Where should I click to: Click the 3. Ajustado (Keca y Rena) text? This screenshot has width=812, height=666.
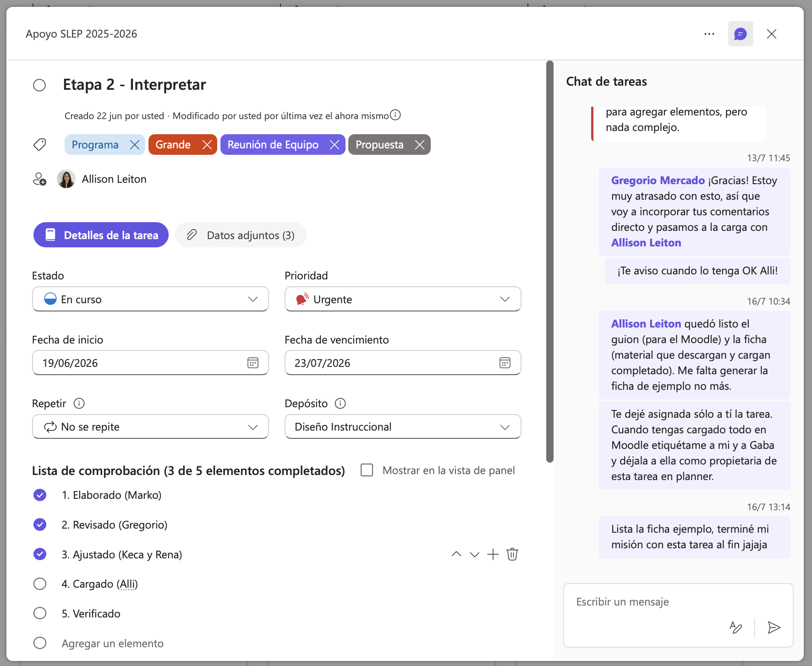point(122,555)
